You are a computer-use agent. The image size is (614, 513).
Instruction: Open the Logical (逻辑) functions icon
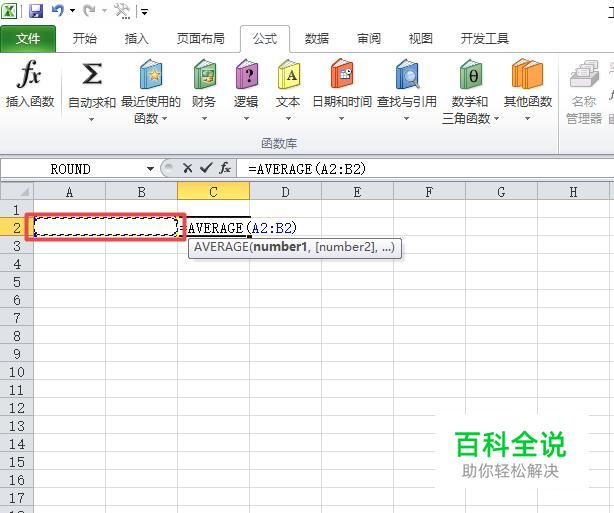coord(247,74)
